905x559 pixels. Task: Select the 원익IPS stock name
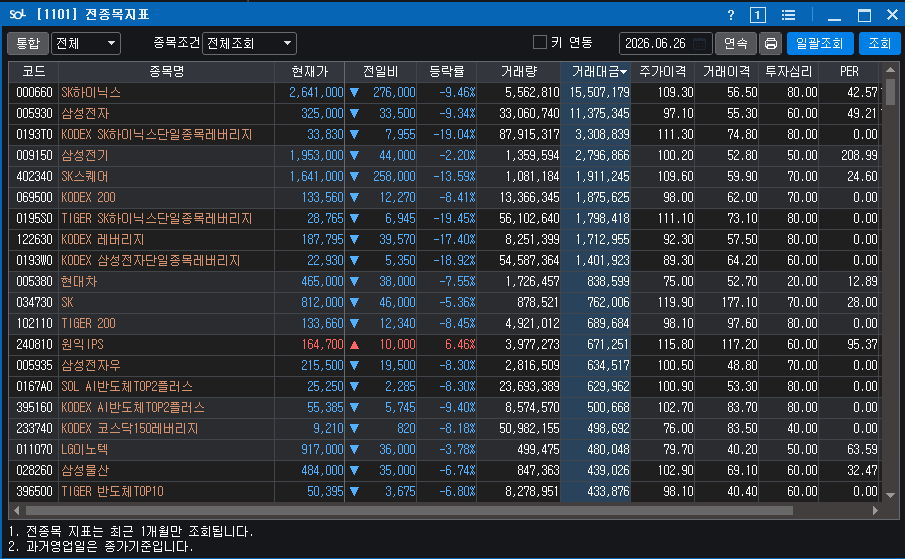click(82, 344)
